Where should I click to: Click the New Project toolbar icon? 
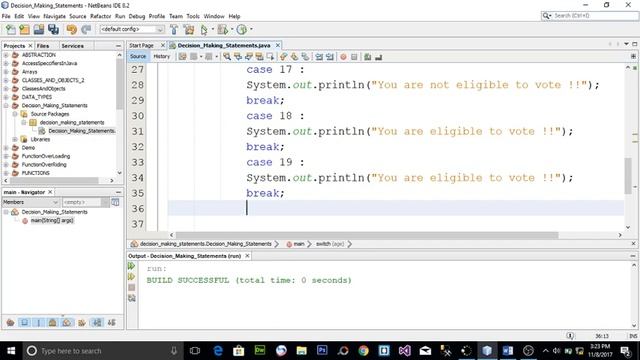pyautogui.click(x=24, y=29)
